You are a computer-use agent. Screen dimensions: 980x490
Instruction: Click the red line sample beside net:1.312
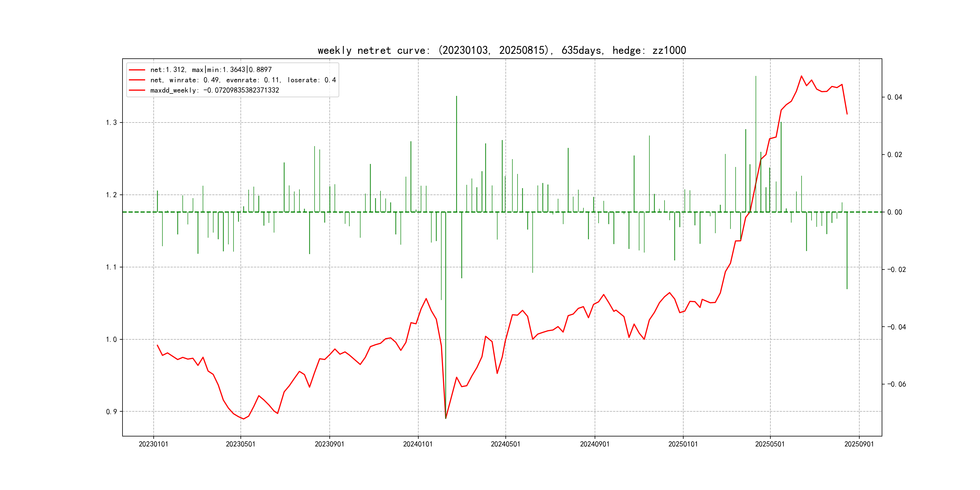click(x=137, y=70)
